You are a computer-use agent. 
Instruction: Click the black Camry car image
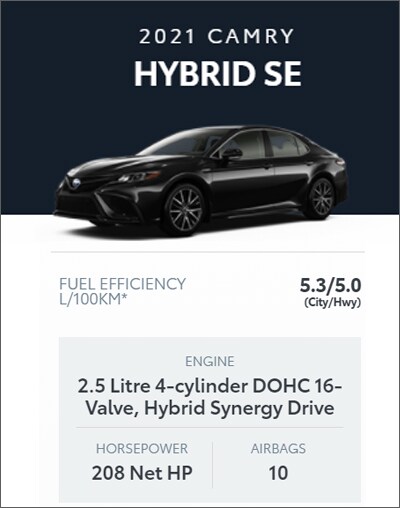[201, 181]
